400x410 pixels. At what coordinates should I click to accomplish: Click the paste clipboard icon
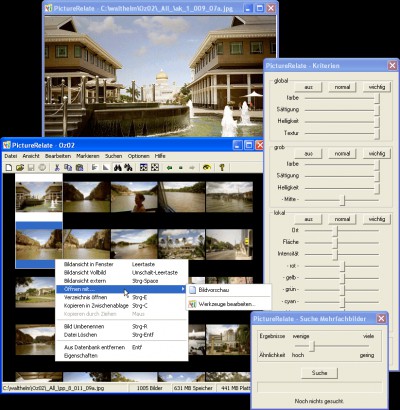pyautogui.click(x=79, y=167)
